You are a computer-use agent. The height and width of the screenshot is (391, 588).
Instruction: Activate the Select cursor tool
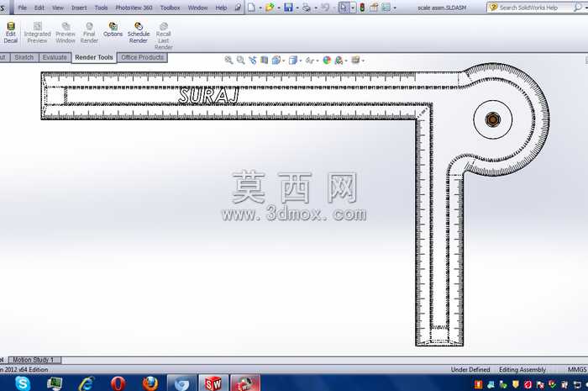344,7
